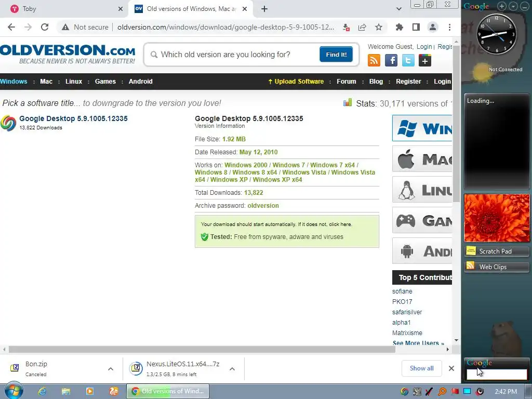Expand the Nexus.LiteOS download options chevron
Viewport: 532px width, 399px height.
pyautogui.click(x=232, y=369)
